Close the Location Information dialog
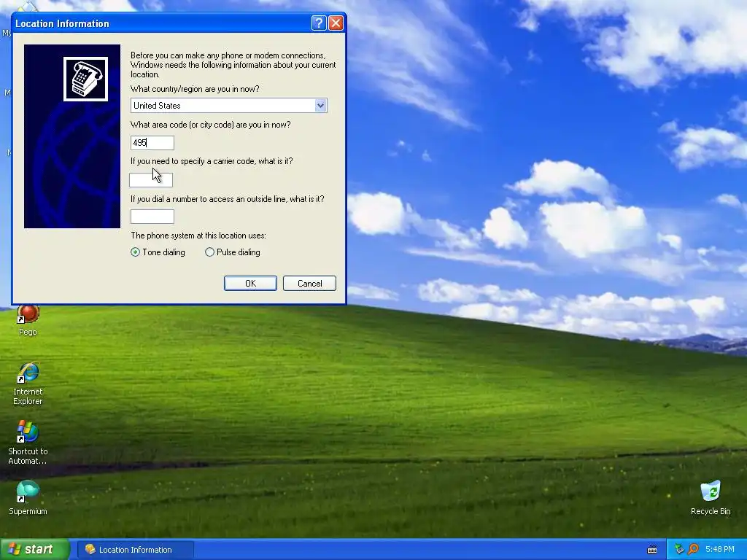 pos(336,23)
